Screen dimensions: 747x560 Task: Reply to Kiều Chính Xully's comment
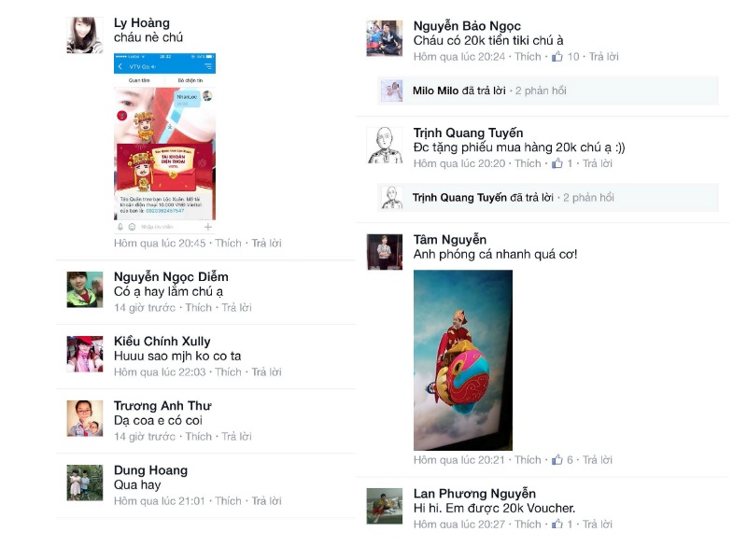[266, 371]
